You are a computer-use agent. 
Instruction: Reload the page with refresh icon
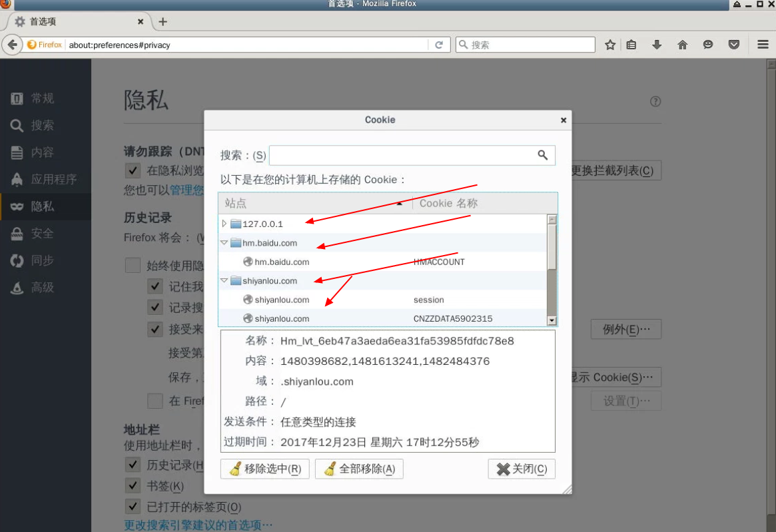(x=439, y=45)
